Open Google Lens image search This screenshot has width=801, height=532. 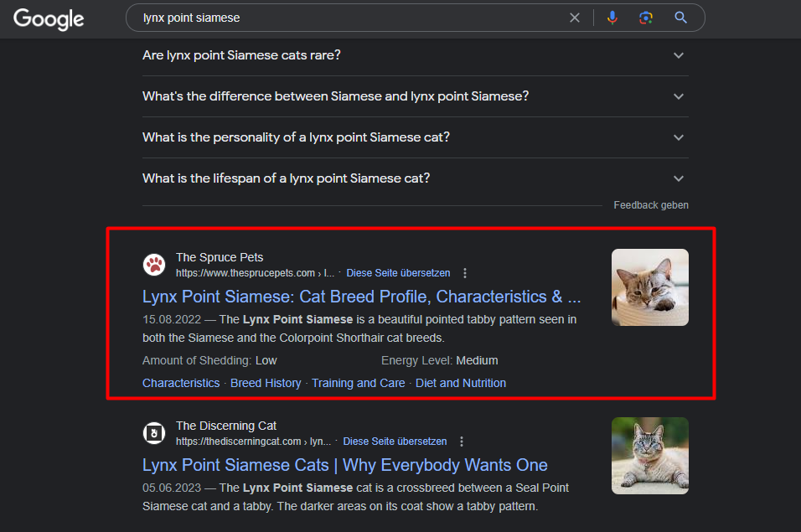coord(646,18)
